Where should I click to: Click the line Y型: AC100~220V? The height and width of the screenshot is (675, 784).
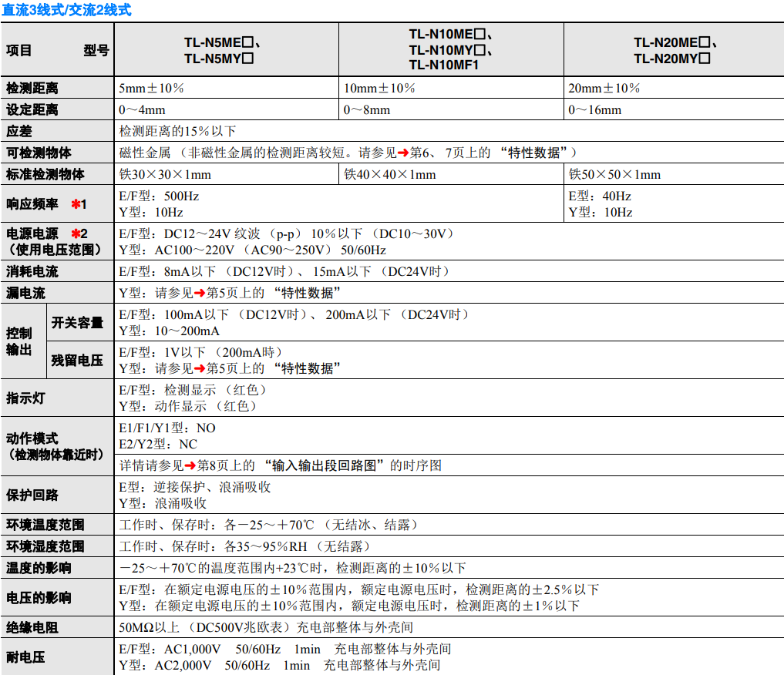click(x=253, y=250)
